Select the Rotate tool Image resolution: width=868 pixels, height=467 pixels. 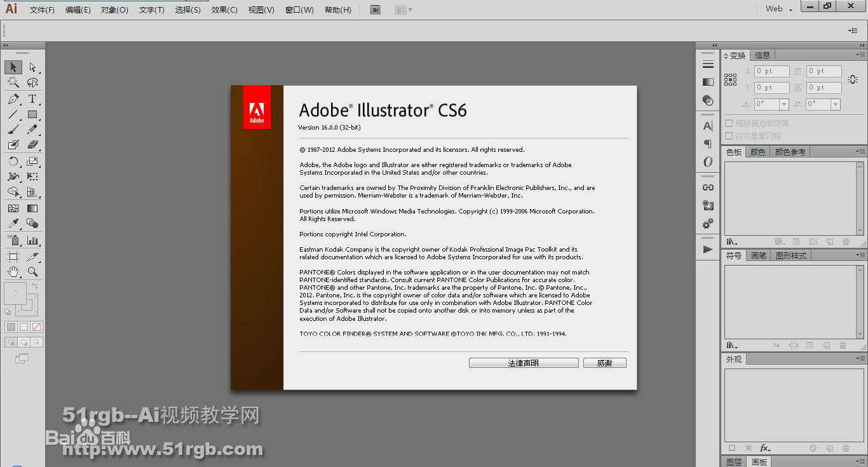click(x=13, y=161)
